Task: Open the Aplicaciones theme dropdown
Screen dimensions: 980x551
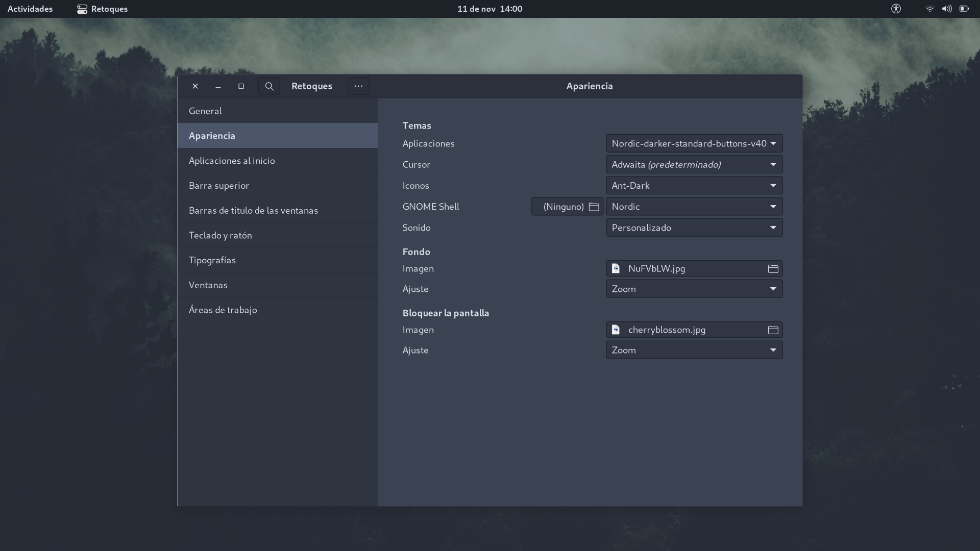Action: point(694,143)
